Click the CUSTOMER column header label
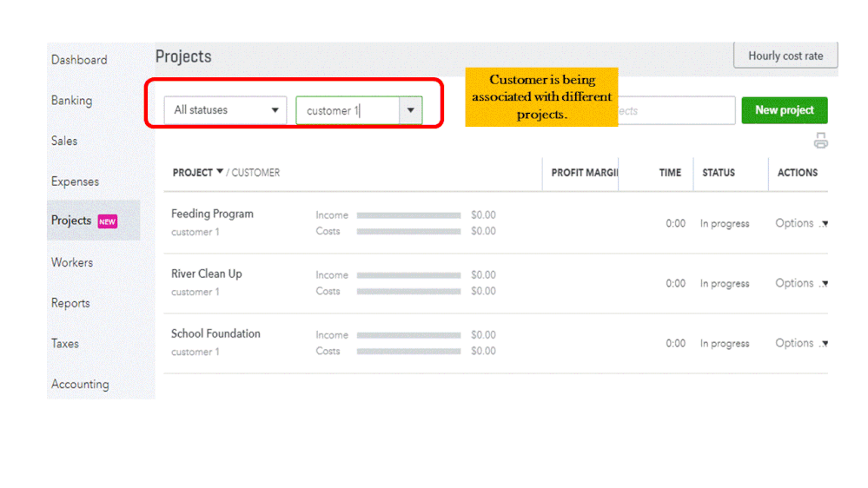868x488 pixels. coord(255,173)
